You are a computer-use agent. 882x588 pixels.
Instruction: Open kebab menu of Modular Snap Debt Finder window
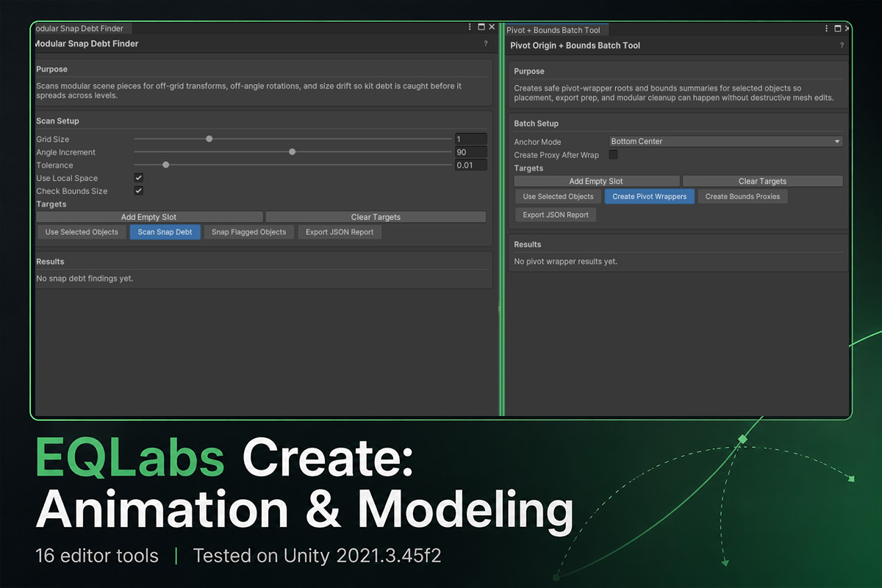pyautogui.click(x=470, y=27)
